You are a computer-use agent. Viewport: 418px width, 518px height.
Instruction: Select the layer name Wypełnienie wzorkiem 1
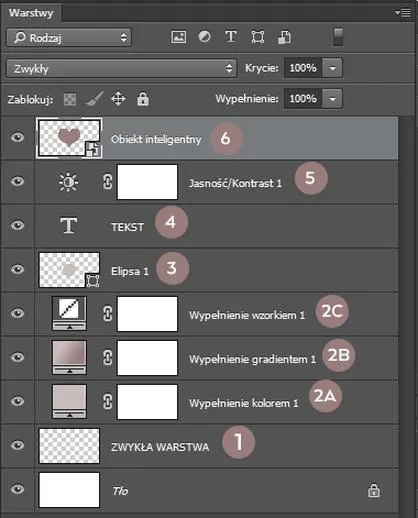(247, 315)
